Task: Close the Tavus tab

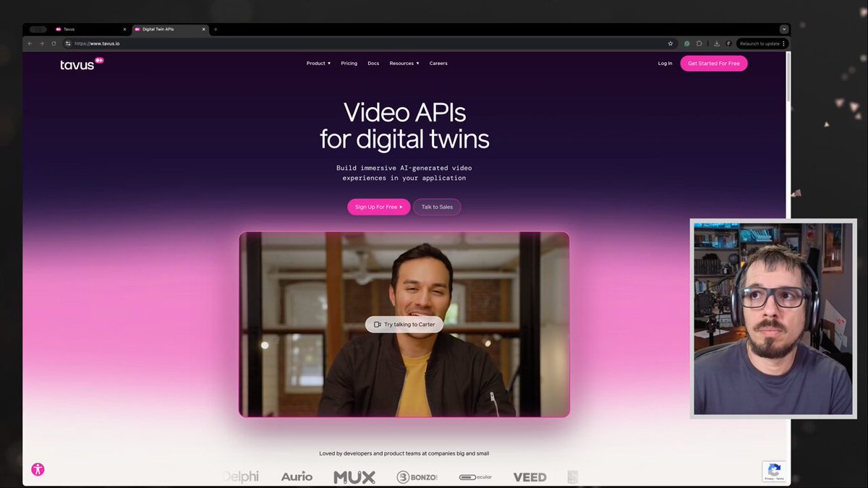Action: click(x=124, y=29)
